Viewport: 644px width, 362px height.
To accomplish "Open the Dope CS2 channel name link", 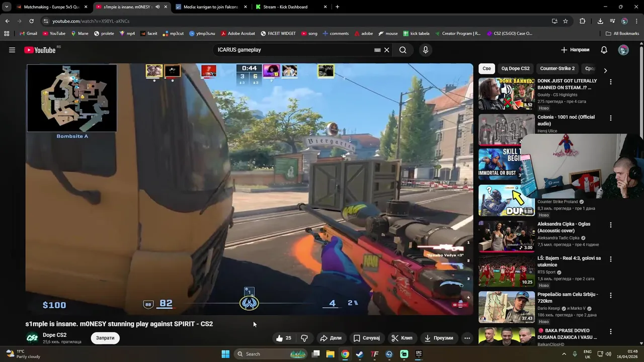I will click(x=54, y=335).
